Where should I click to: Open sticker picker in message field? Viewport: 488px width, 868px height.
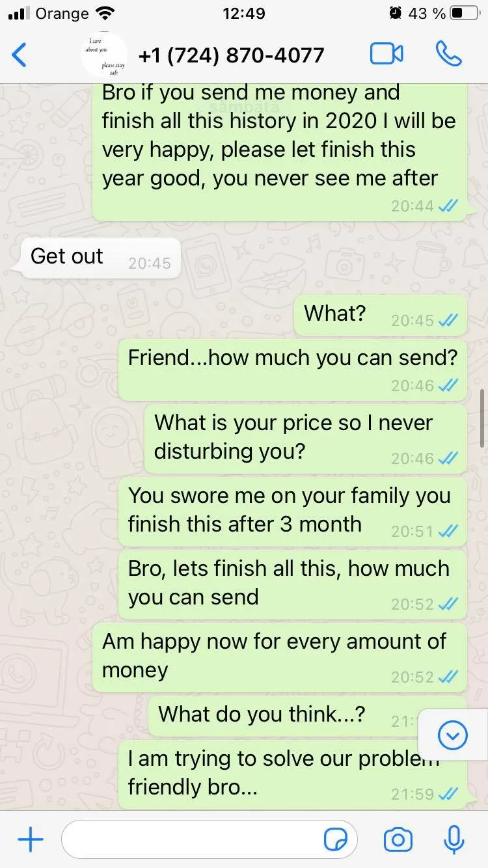click(336, 840)
